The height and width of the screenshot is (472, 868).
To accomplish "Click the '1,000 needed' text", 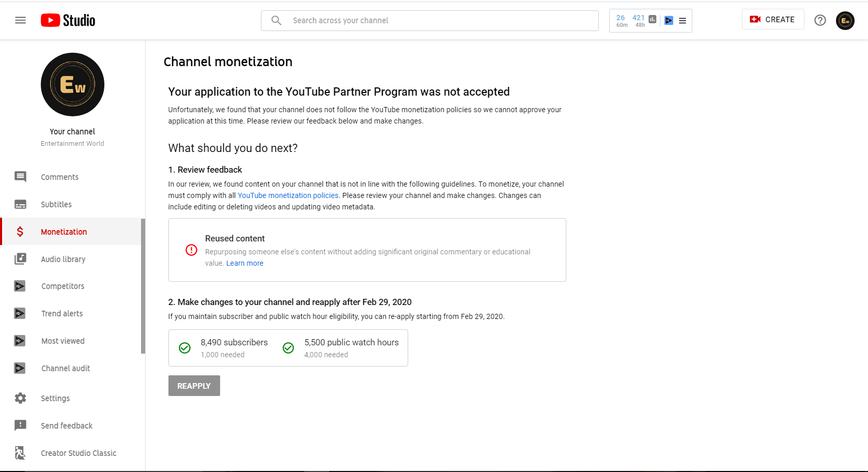I will click(x=223, y=355).
